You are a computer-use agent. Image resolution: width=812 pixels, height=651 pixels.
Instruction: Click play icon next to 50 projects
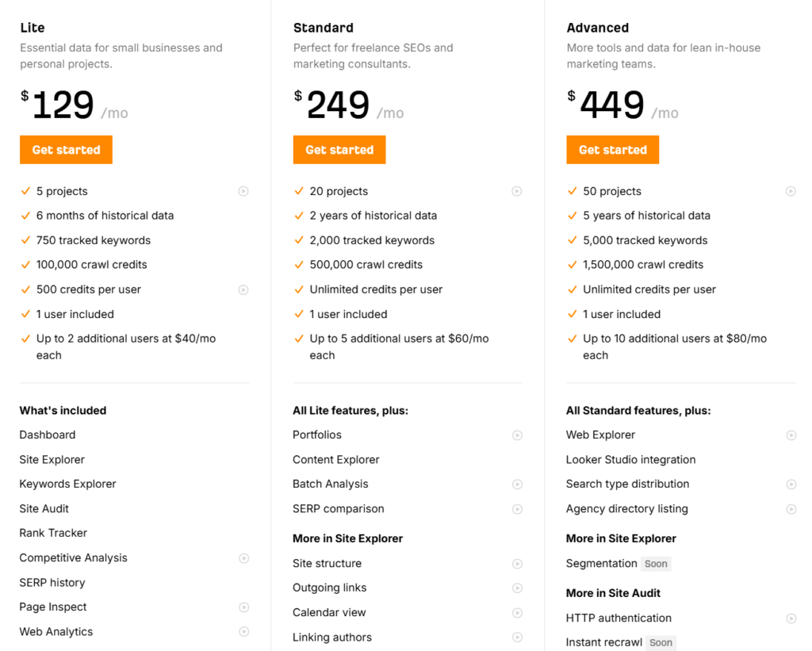click(791, 191)
